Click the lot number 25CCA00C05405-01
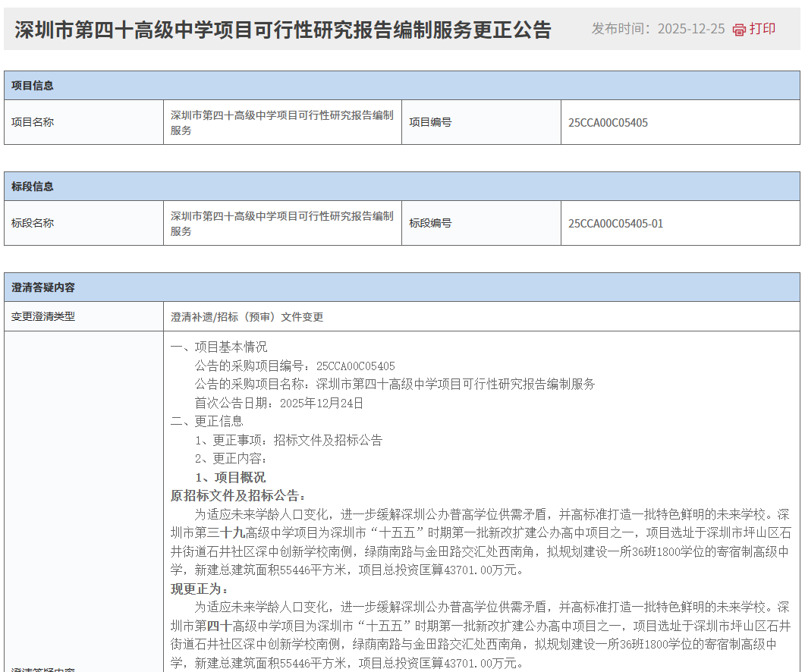This screenshot has height=672, width=805. coord(615,223)
